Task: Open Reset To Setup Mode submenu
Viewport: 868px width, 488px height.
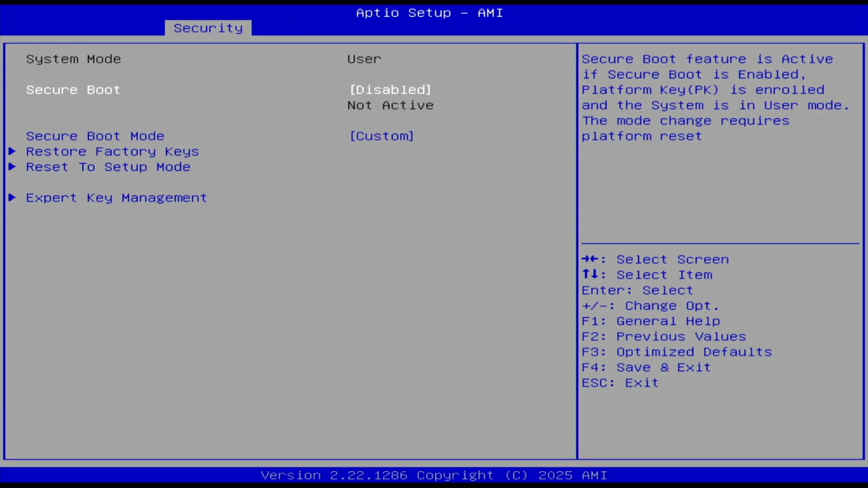Action: [108, 167]
